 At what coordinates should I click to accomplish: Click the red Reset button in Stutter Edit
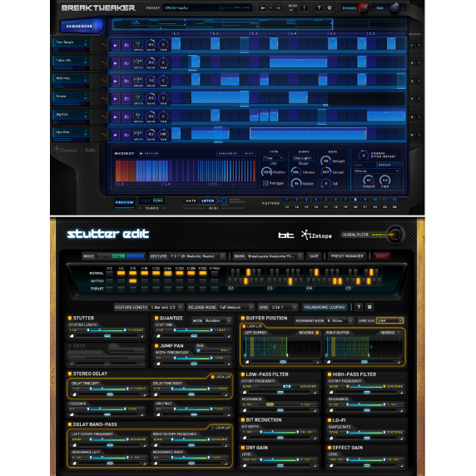coord(382,256)
